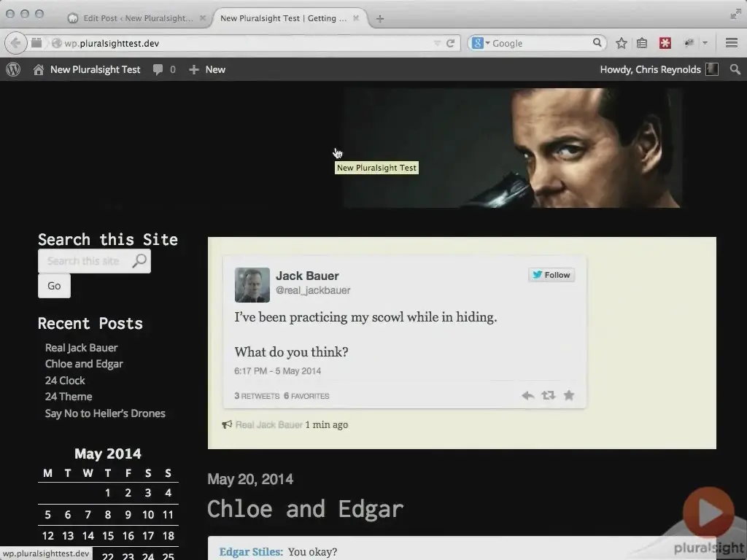
Task: Open the Real Jack Bauer recent post
Action: coord(82,348)
